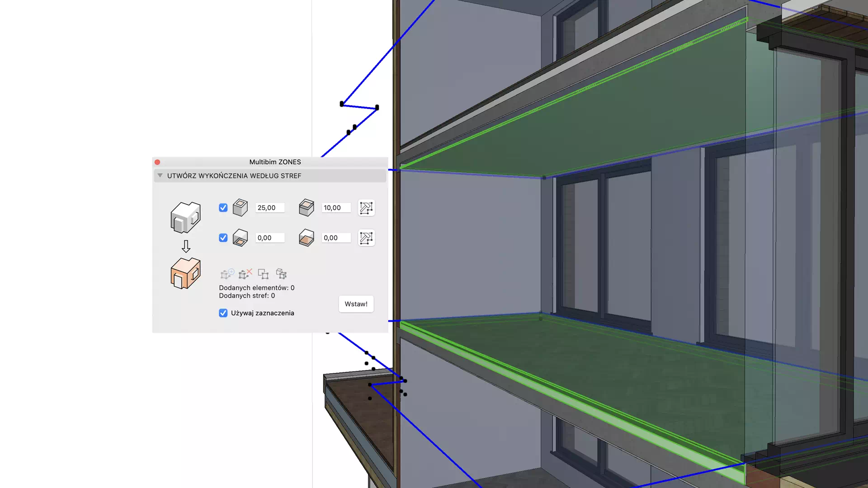Close the Multibim ZONES palette
The height and width of the screenshot is (488, 868).
[x=157, y=162]
